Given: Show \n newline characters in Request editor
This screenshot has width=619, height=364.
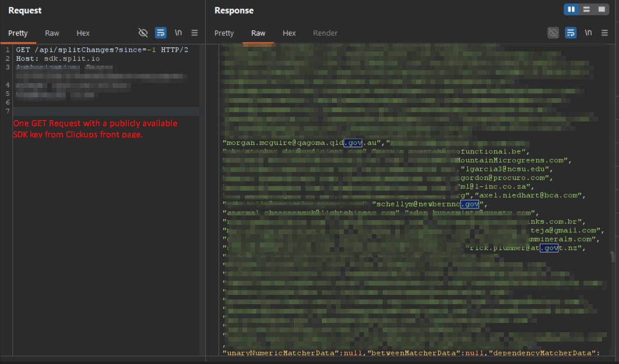Looking at the screenshot, I should pos(178,33).
